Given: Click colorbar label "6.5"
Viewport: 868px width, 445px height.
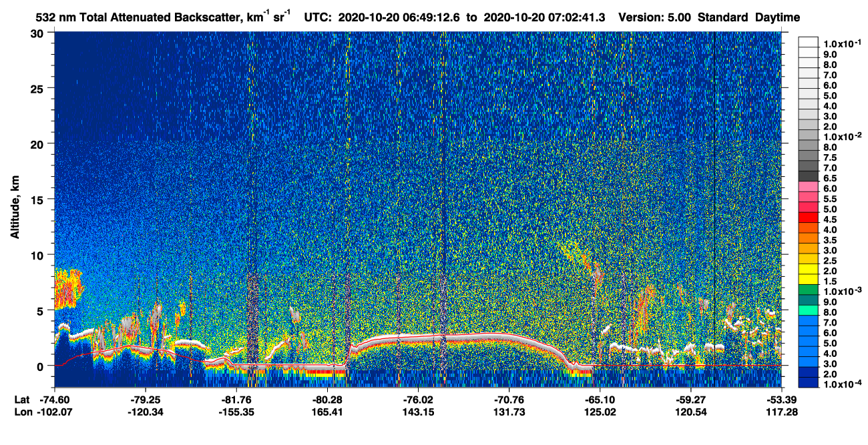Looking at the screenshot, I should [830, 178].
